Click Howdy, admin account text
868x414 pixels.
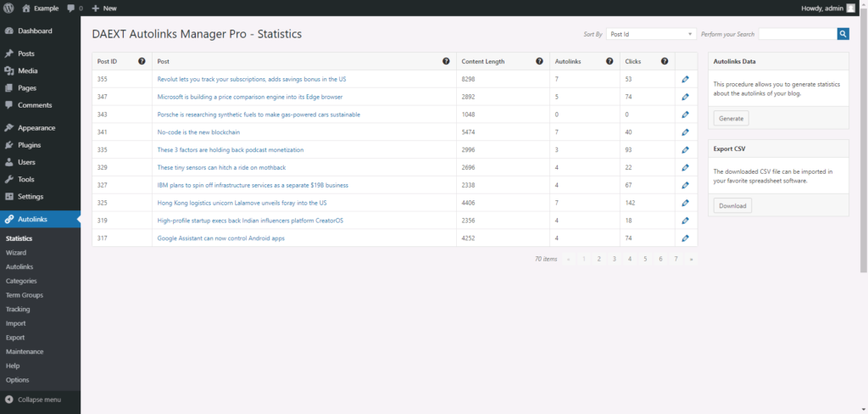pos(822,8)
